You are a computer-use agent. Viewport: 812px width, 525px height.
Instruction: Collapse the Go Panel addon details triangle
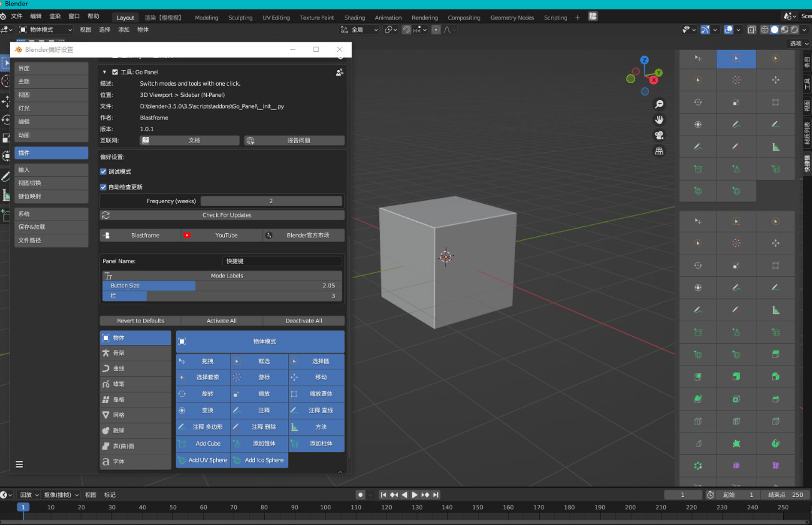[x=104, y=72]
